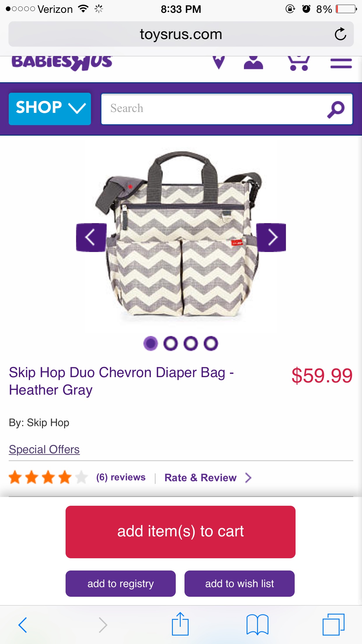
Task: Go back with the Safari back arrow
Action: [x=23, y=625]
